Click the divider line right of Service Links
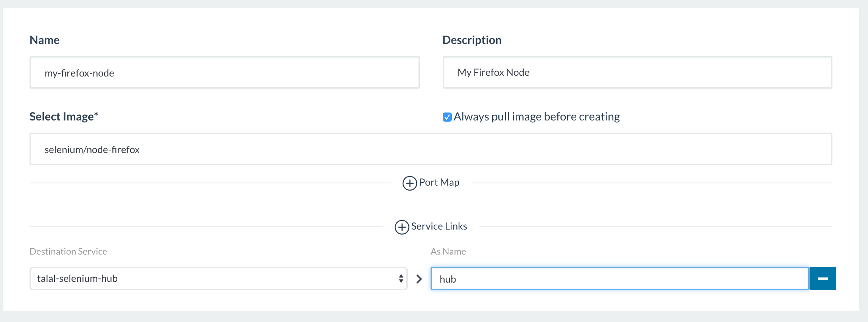This screenshot has height=322, width=868. 655,227
